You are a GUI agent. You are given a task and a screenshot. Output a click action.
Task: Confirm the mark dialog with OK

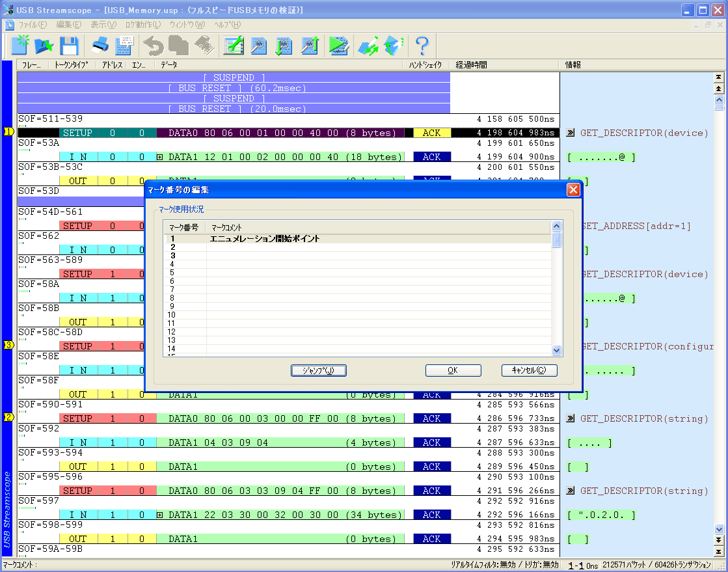tap(453, 370)
